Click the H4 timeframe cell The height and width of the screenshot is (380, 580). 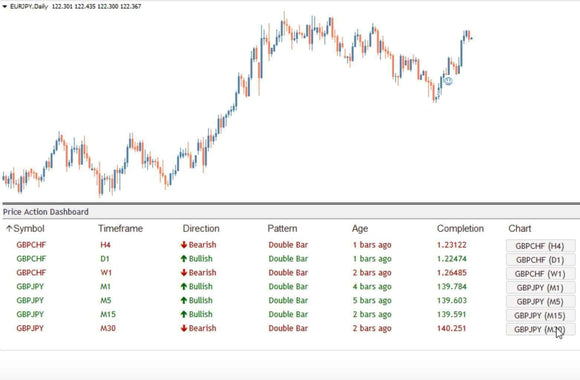click(x=105, y=245)
